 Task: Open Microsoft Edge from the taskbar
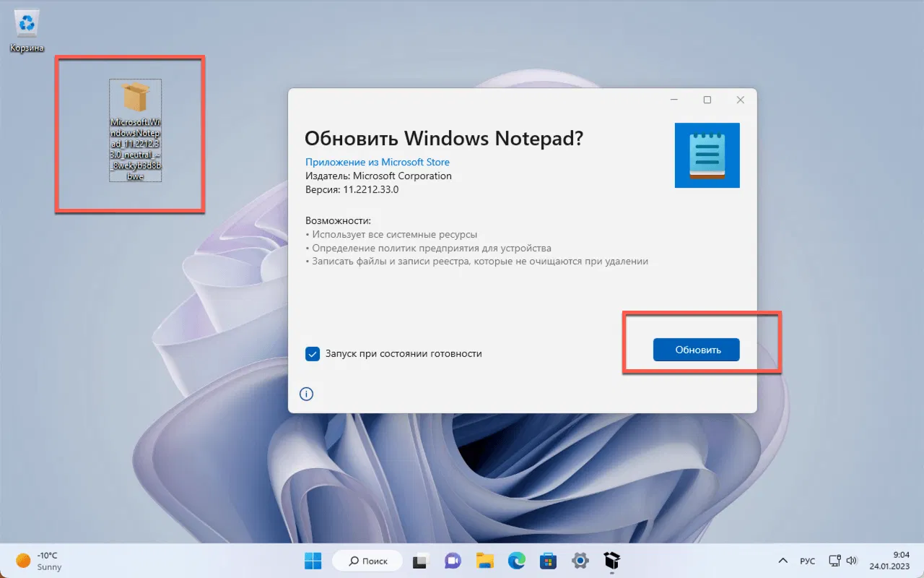pyautogui.click(x=516, y=561)
